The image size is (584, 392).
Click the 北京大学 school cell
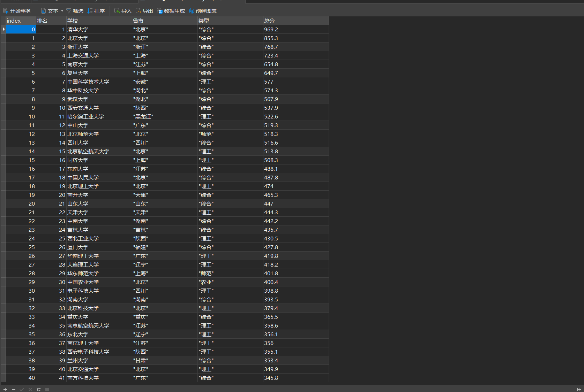point(99,38)
